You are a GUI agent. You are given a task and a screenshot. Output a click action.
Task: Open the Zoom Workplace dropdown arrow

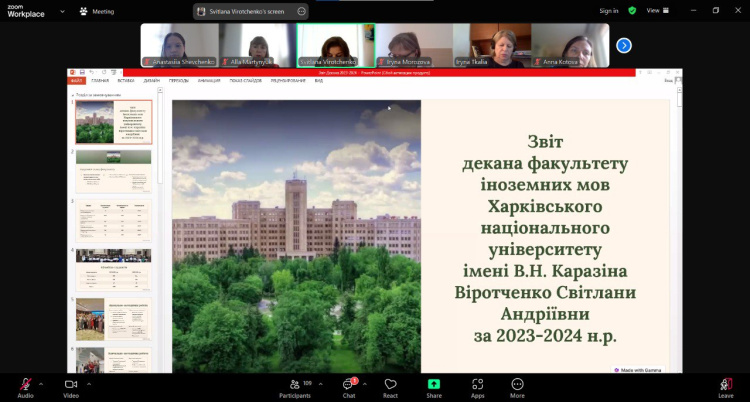click(62, 11)
